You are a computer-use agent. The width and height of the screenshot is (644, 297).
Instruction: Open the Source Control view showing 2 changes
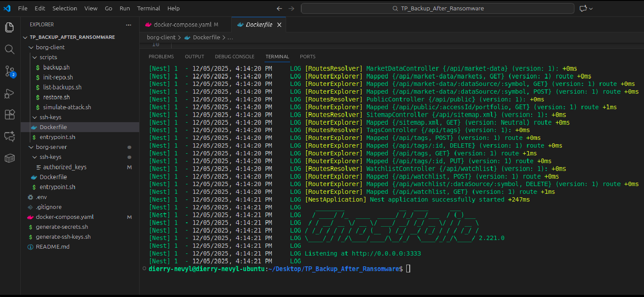click(x=10, y=72)
